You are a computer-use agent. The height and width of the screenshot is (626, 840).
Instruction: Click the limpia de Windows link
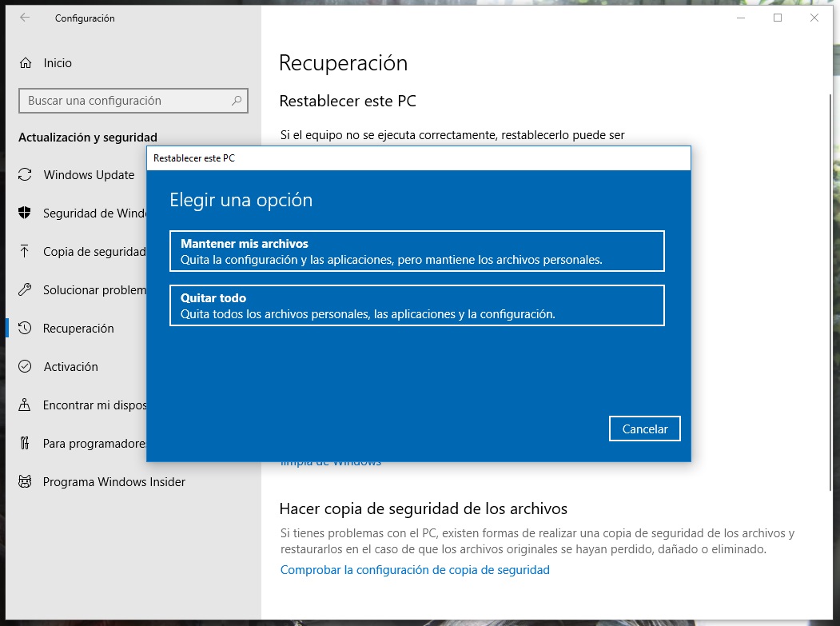point(330,461)
